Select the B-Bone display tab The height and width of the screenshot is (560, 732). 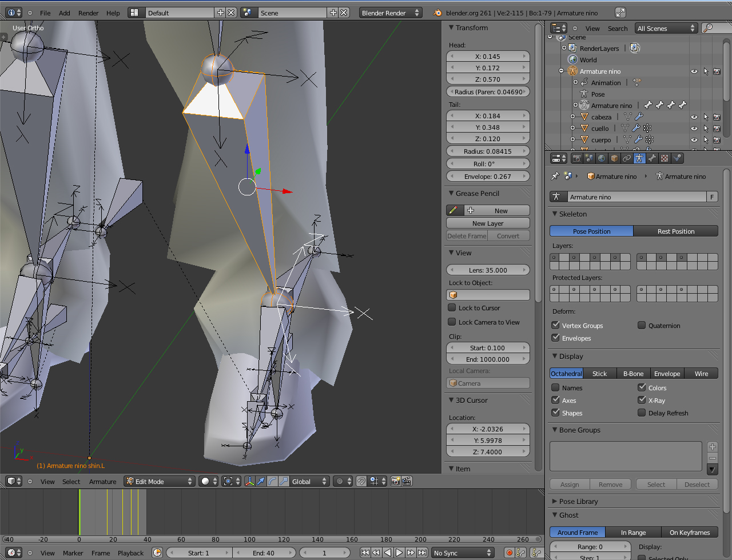(x=633, y=374)
